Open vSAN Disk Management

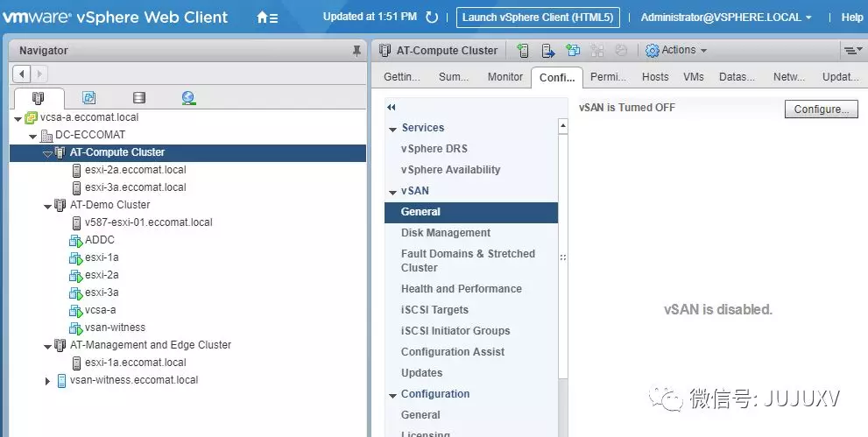click(446, 233)
